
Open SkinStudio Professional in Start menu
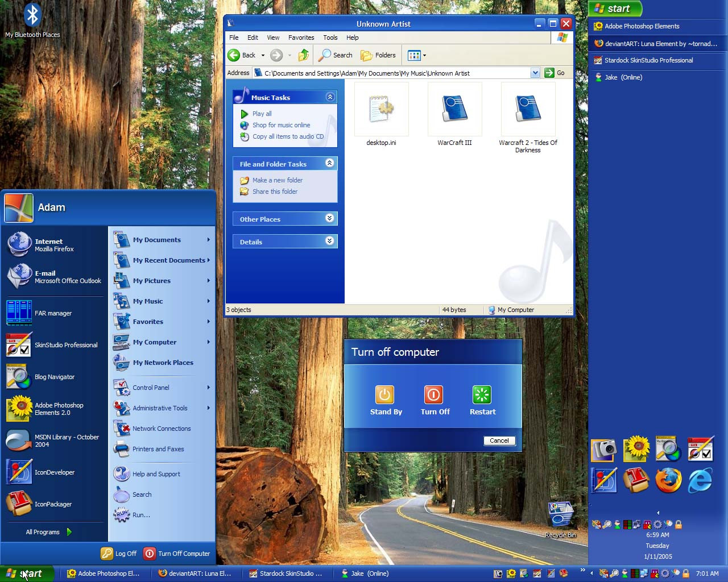55,345
